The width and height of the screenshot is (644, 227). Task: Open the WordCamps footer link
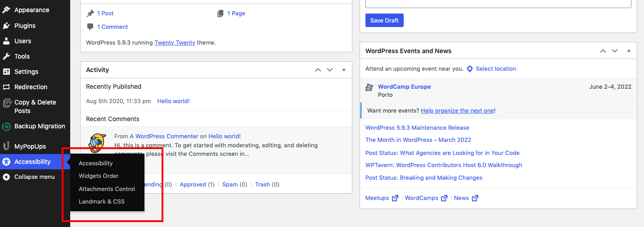tap(422, 198)
